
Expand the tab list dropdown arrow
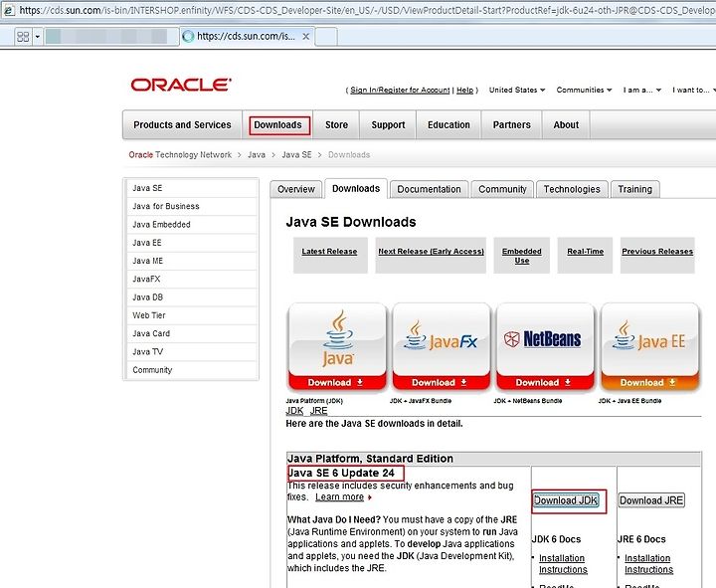pyautogui.click(x=38, y=37)
